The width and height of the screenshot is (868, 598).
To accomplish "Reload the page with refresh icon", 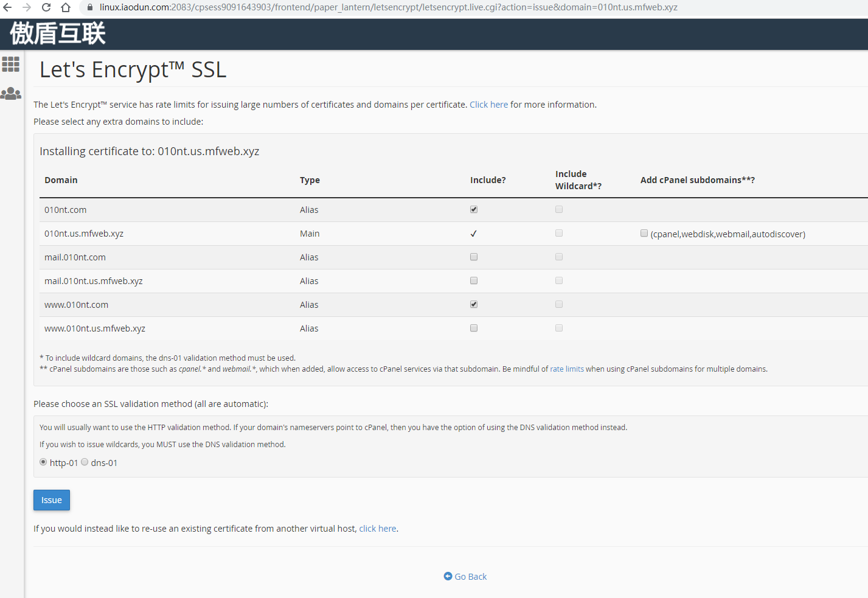I will (x=46, y=7).
